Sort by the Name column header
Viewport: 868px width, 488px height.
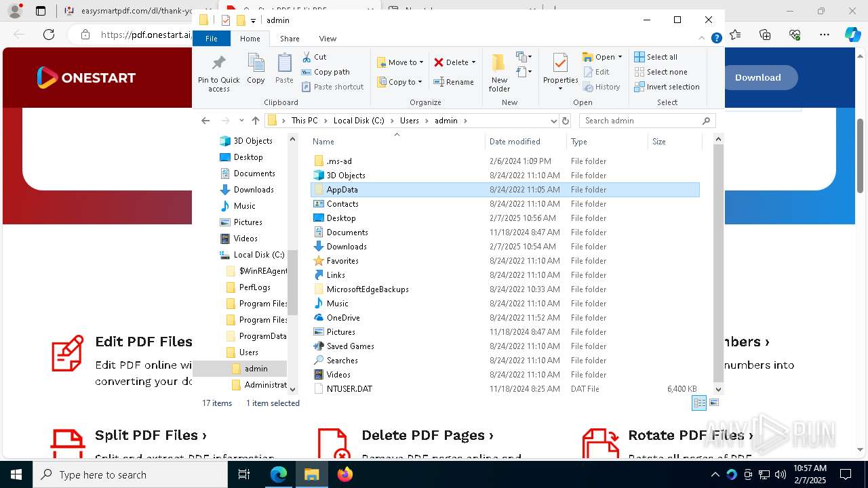coord(397,142)
